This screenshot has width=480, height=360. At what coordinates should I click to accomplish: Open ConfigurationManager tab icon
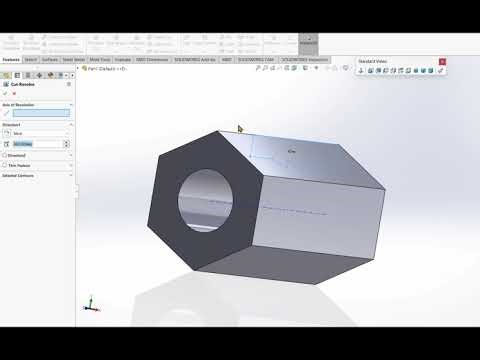[x=28, y=75]
